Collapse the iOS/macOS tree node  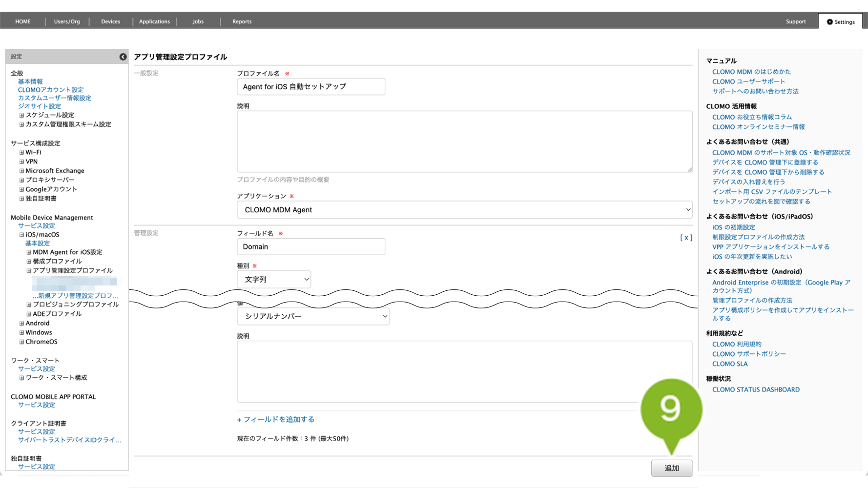(21, 235)
